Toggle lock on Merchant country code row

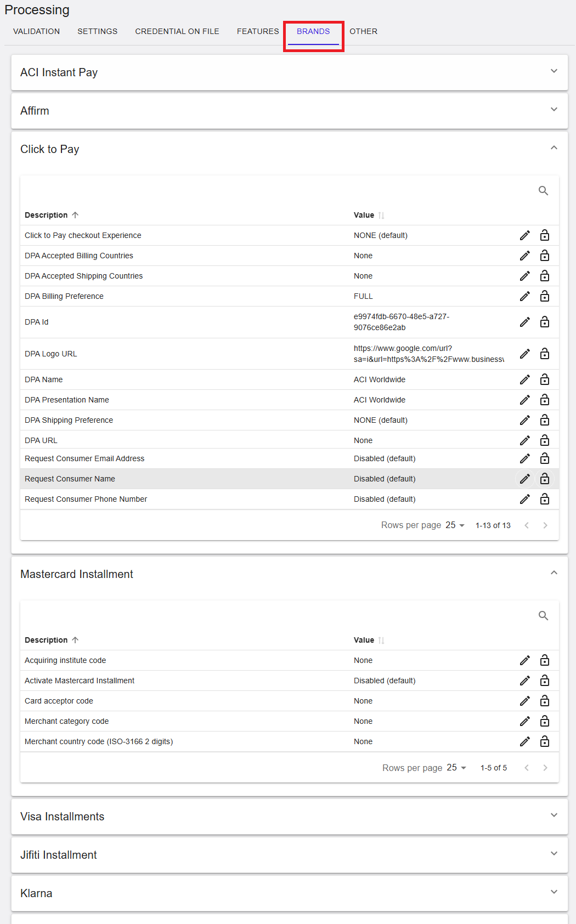545,741
